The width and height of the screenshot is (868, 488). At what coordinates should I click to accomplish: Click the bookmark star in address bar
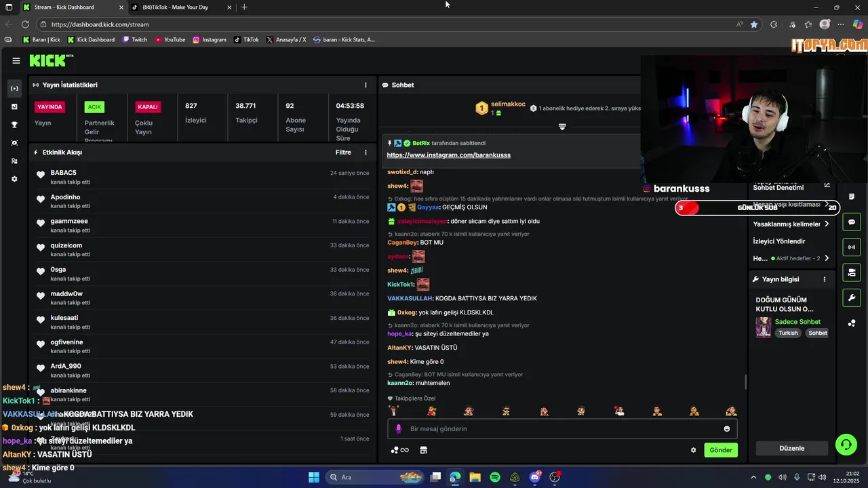(x=754, y=24)
